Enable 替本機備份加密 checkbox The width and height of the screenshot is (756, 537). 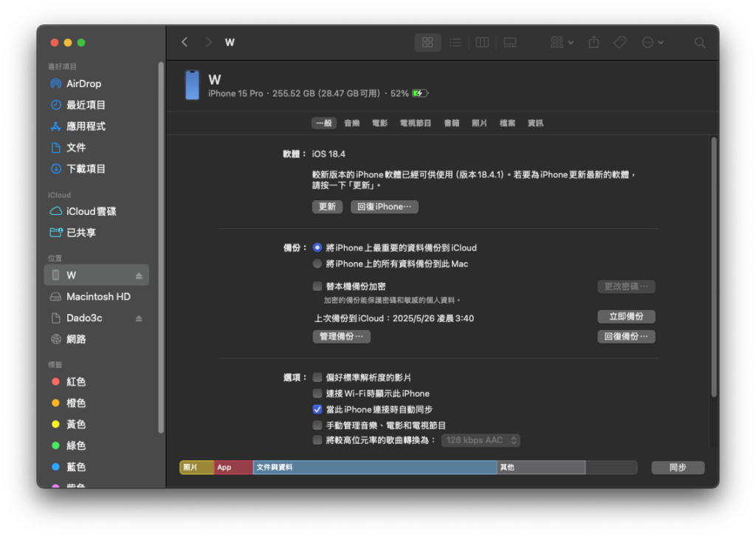[x=317, y=286]
